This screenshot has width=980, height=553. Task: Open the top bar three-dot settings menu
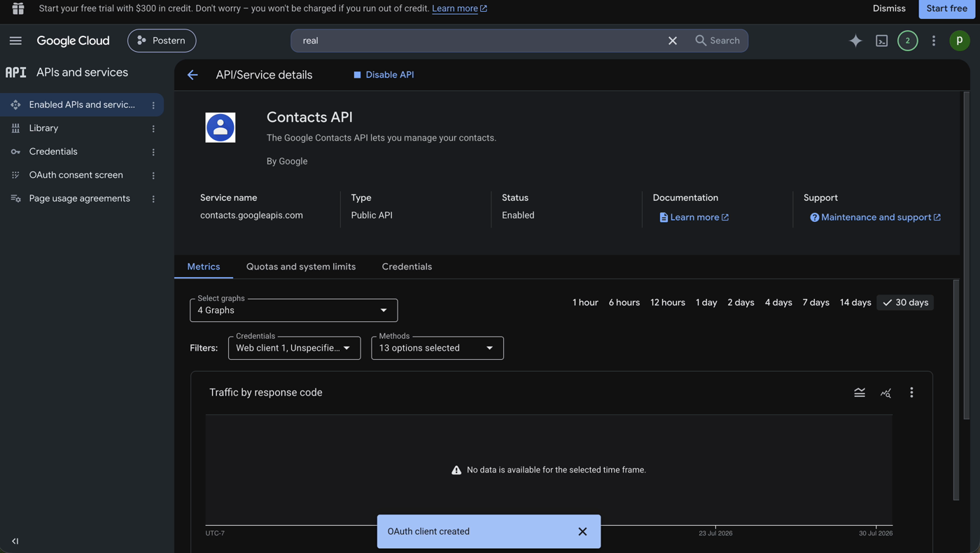(x=934, y=41)
